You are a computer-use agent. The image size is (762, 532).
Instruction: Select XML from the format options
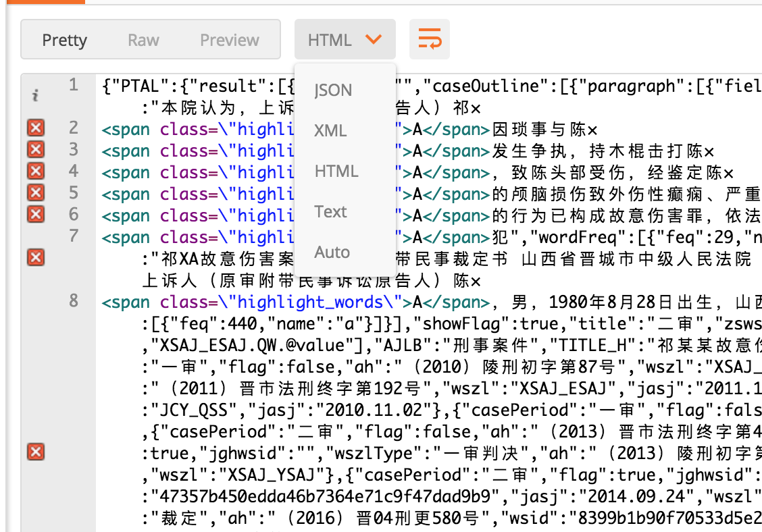(x=330, y=130)
